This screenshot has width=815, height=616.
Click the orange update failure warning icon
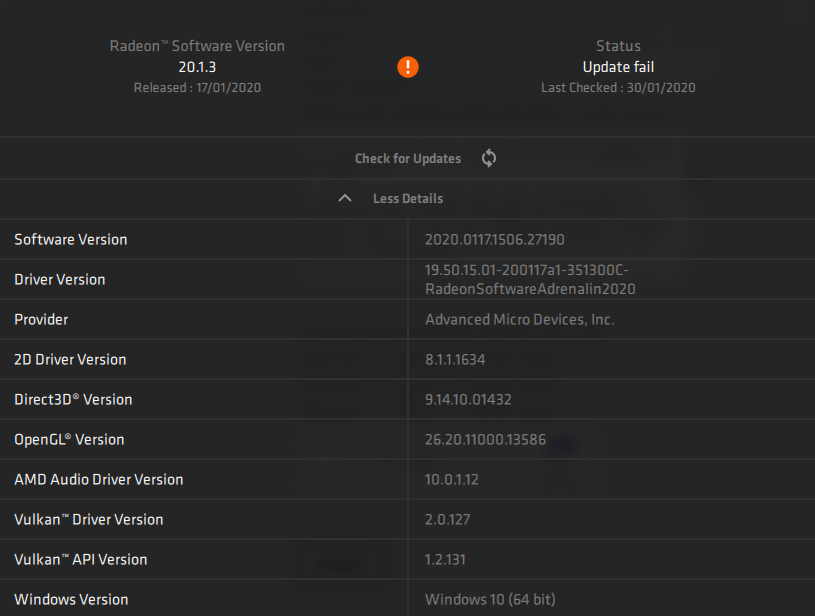[x=408, y=67]
